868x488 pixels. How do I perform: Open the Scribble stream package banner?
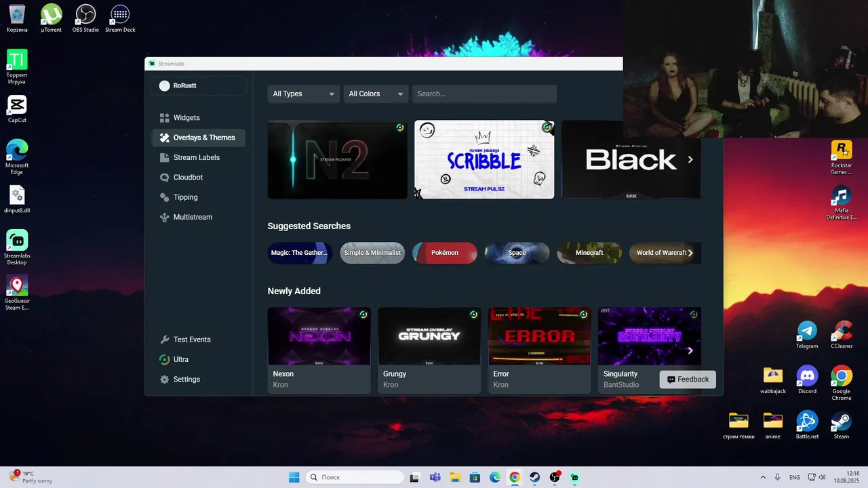(x=484, y=160)
